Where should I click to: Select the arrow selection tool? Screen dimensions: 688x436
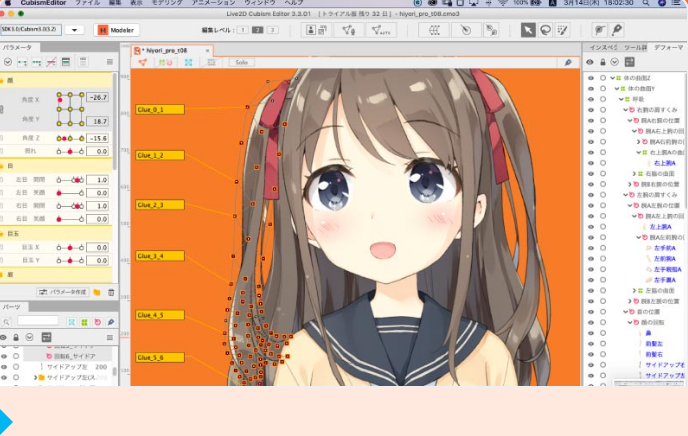click(528, 30)
